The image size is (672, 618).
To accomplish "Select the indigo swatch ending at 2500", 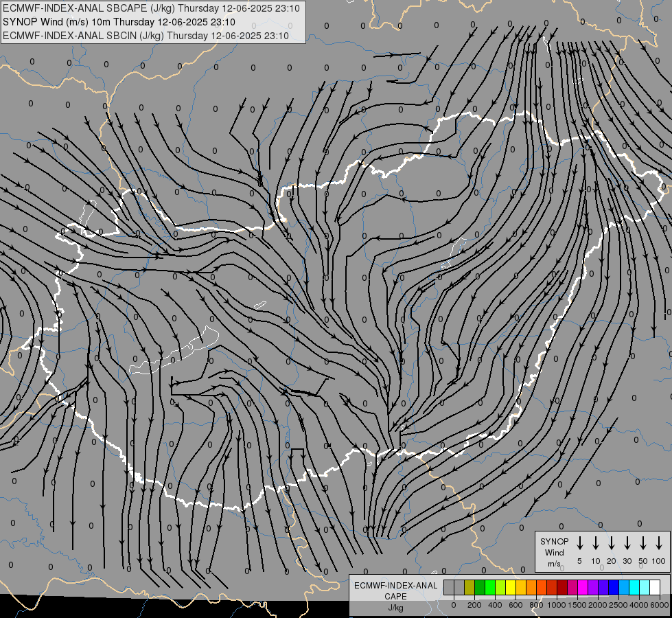I will [x=603, y=587].
